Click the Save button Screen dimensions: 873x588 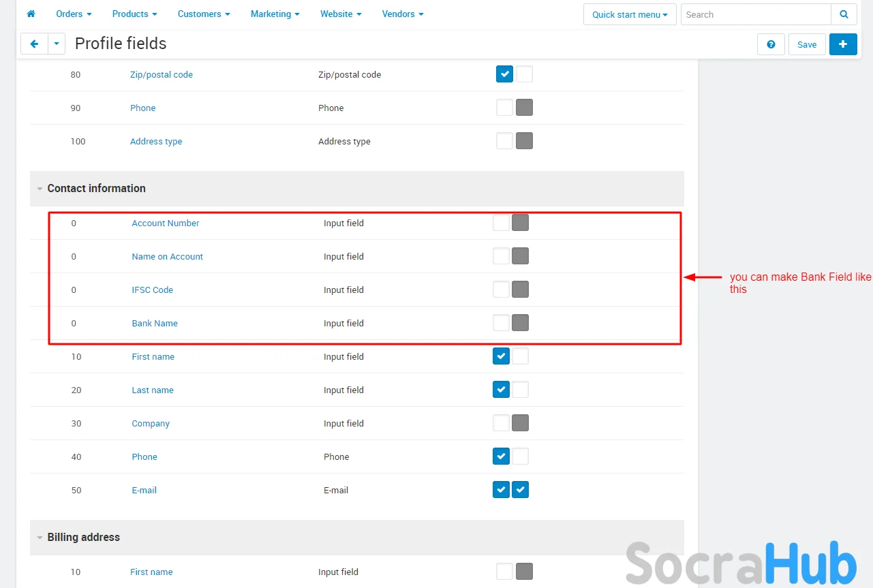807,44
